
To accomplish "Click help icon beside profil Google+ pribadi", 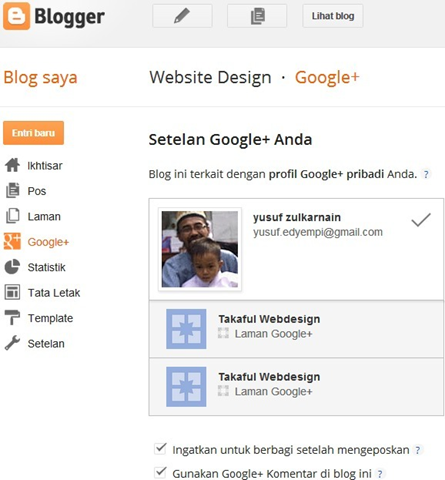I will [x=426, y=174].
